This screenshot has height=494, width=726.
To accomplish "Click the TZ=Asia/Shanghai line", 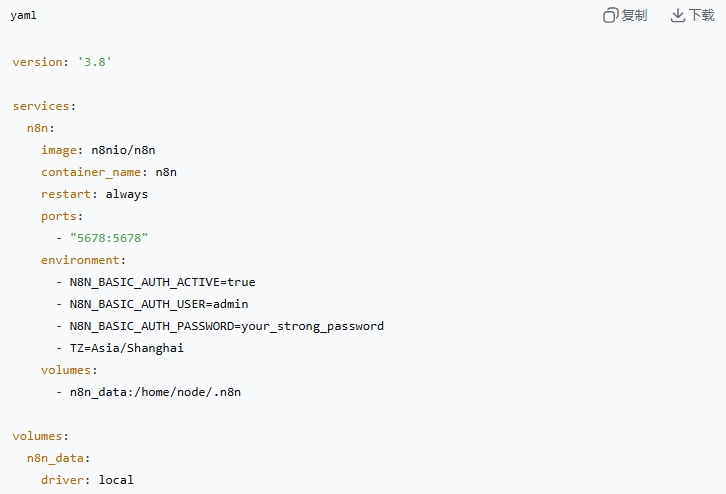I will tap(126, 348).
